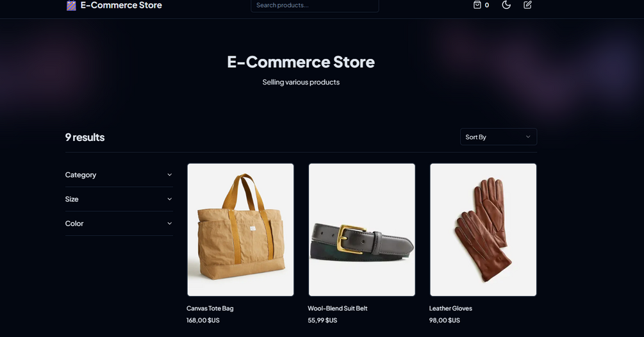Click the Wool-Blend Suit Belt title link

point(338,308)
